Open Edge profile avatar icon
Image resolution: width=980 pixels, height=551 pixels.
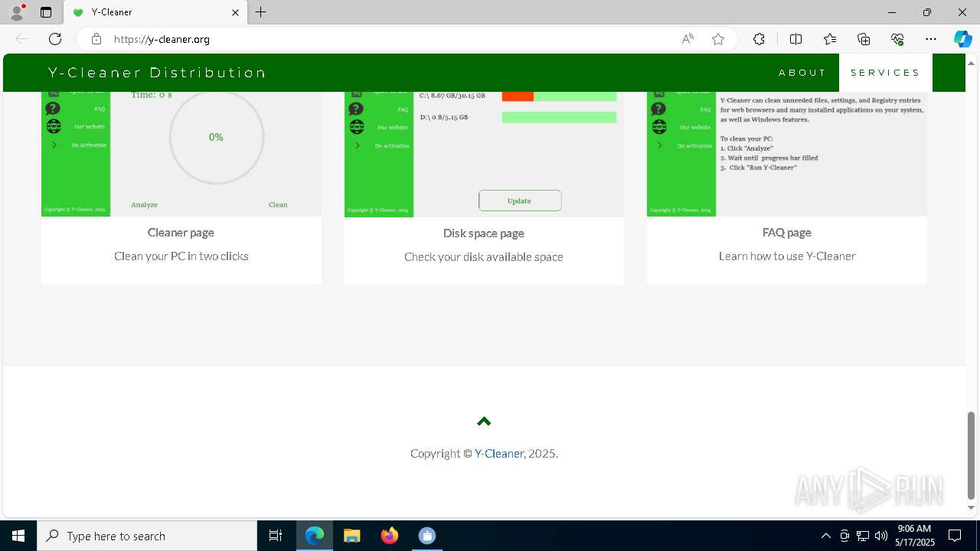[17, 12]
